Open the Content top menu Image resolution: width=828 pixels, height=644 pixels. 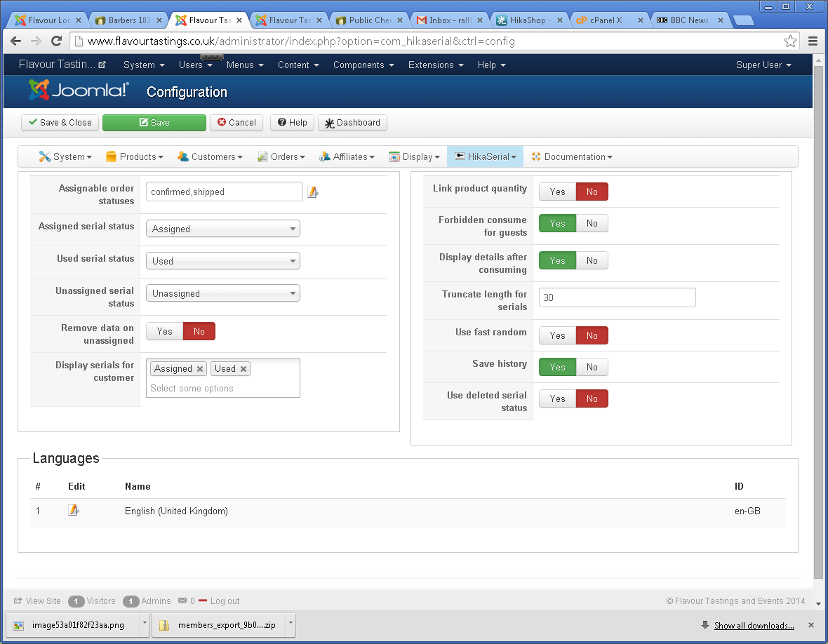[298, 65]
